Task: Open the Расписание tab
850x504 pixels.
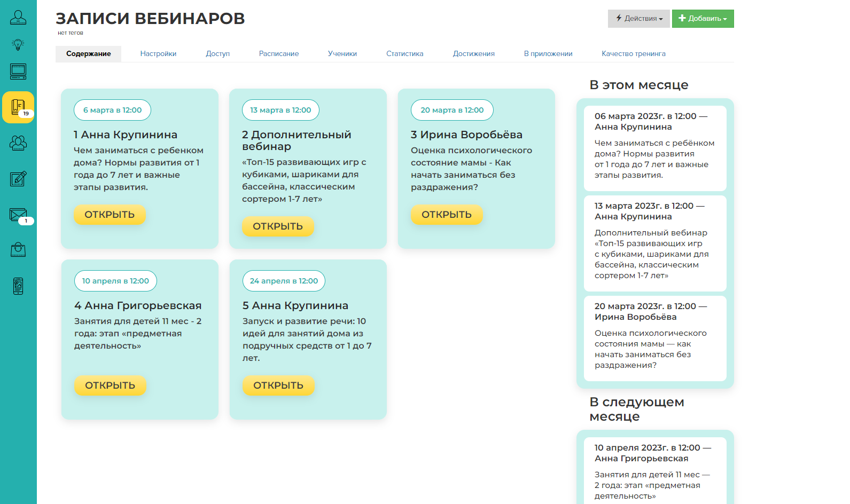Action: (279, 54)
